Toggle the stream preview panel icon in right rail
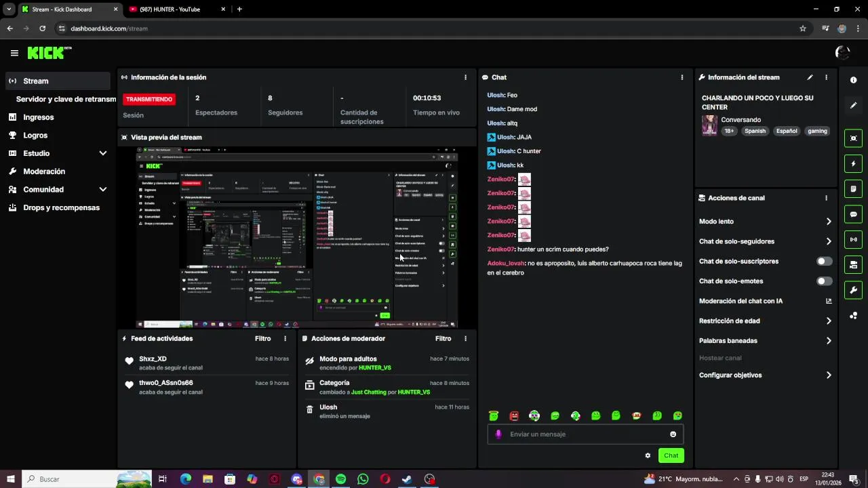868x488 pixels. click(853, 138)
